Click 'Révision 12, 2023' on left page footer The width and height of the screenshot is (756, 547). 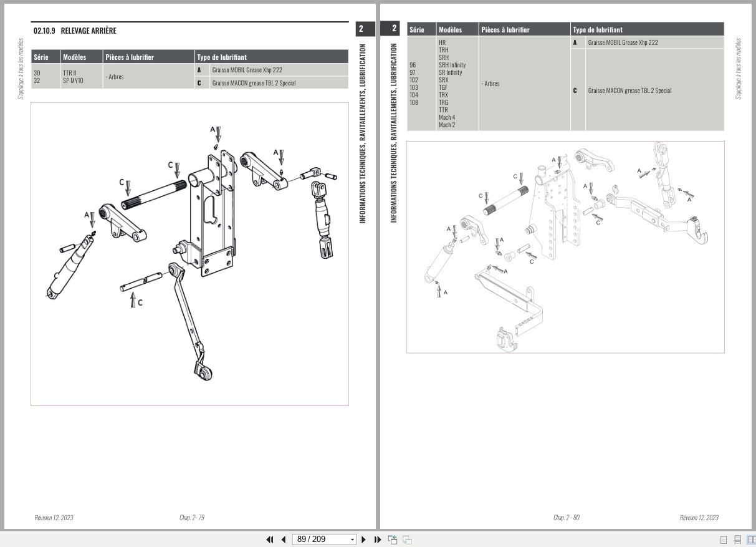[x=54, y=518]
